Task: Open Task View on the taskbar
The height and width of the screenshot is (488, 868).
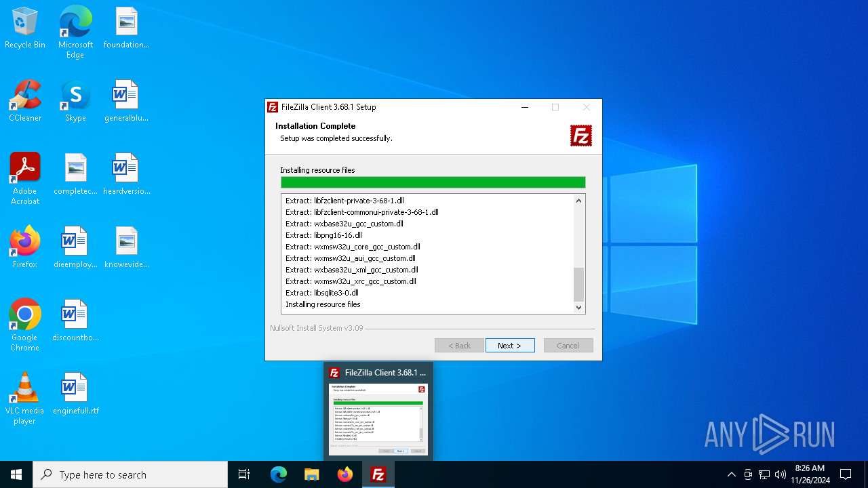Action: [244, 474]
